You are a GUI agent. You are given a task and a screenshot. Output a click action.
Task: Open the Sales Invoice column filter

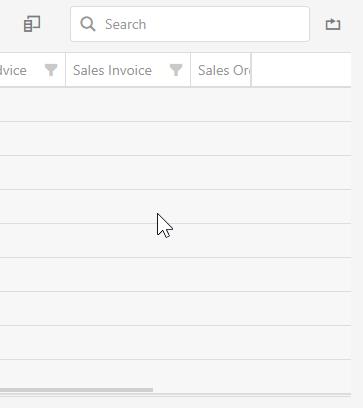coord(176,70)
